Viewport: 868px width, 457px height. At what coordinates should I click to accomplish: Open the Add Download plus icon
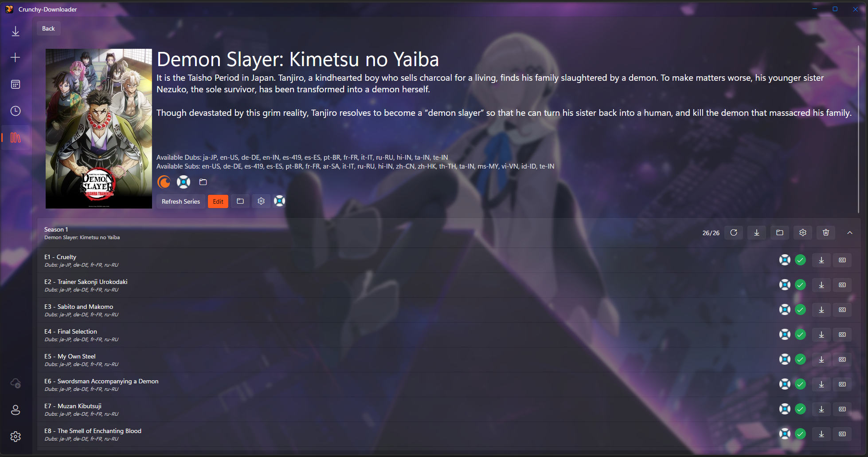[16, 58]
